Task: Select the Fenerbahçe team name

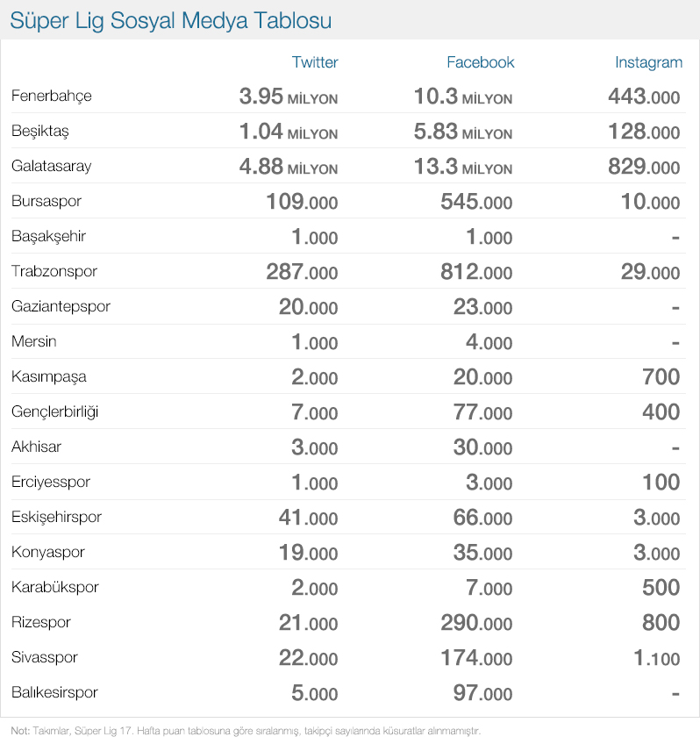Action: (51, 97)
